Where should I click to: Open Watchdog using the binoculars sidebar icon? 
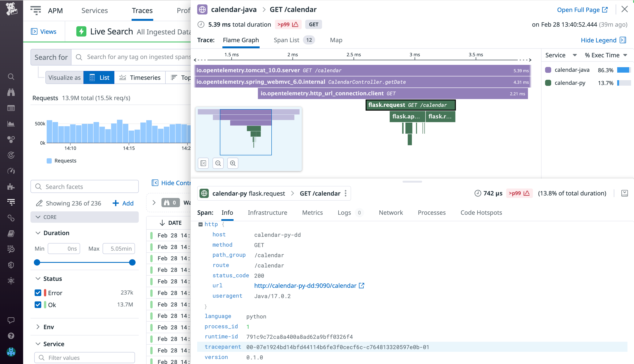[11, 92]
